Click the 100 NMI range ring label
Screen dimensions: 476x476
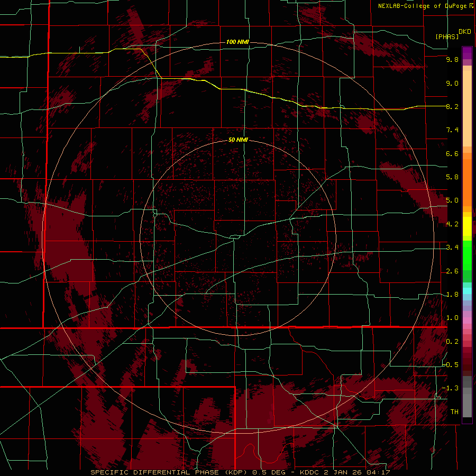click(237, 42)
